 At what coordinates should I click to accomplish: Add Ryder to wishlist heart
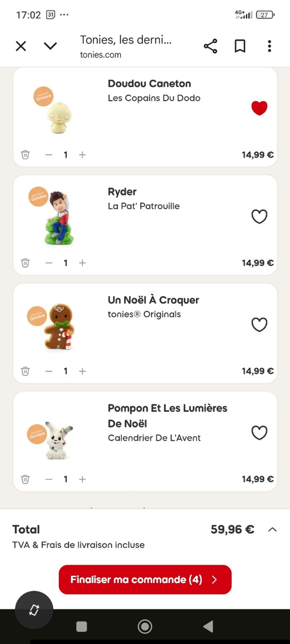coord(259,216)
